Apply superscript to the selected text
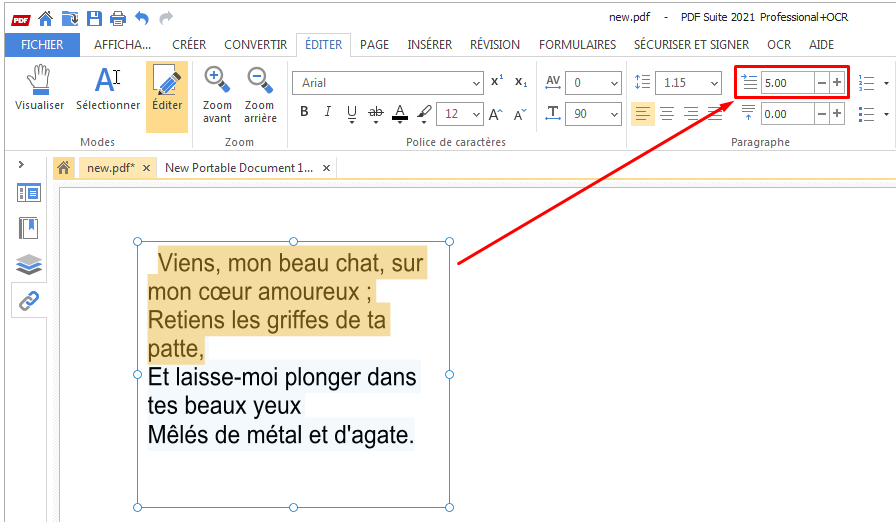 tap(497, 83)
